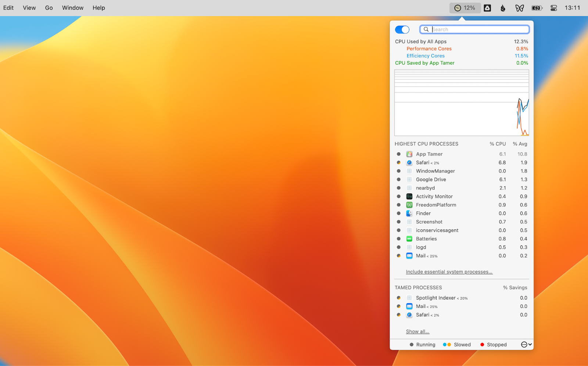Viewport: 588px width, 366px height.
Task: Click CPU Saved by App Tamer label
Action: coord(425,63)
